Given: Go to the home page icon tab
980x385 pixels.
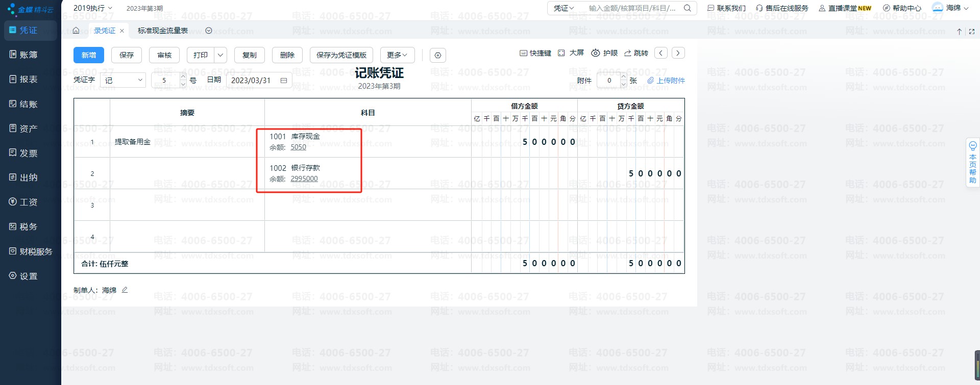Looking at the screenshot, I should point(76,31).
